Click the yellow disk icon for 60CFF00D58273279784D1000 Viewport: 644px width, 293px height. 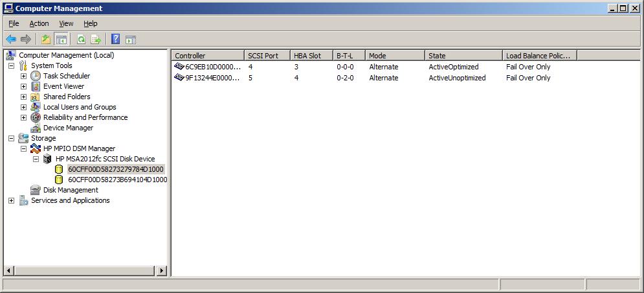(x=59, y=169)
